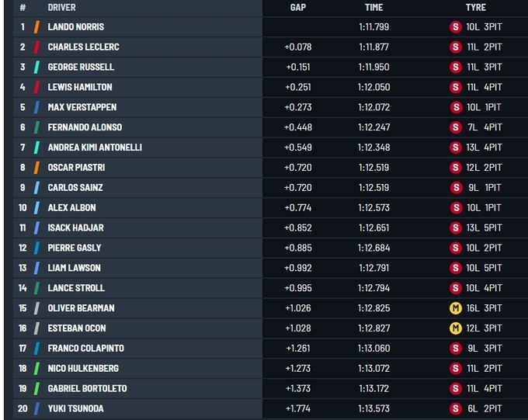Click the soft tyre icon for Yuki Tsunoda
The image size is (528, 420).
coord(456,409)
